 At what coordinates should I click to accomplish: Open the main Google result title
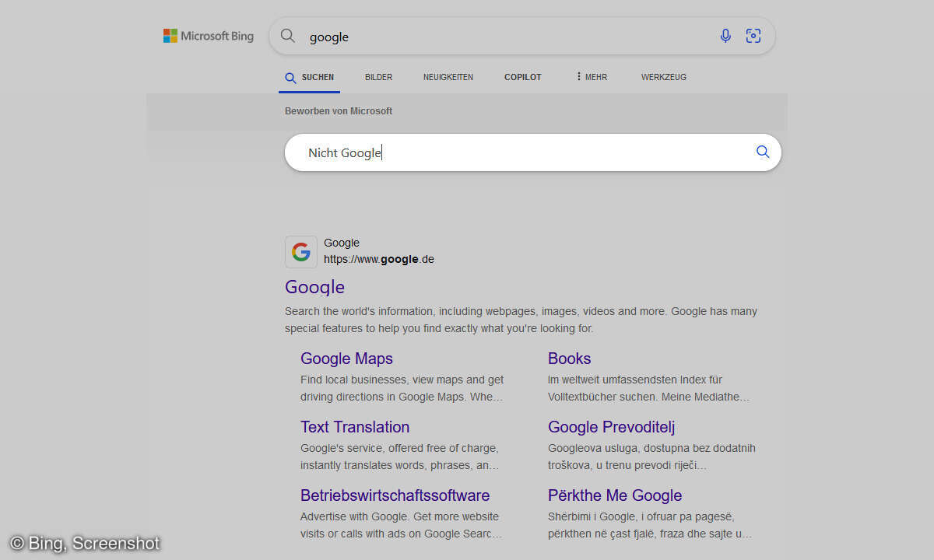click(314, 287)
